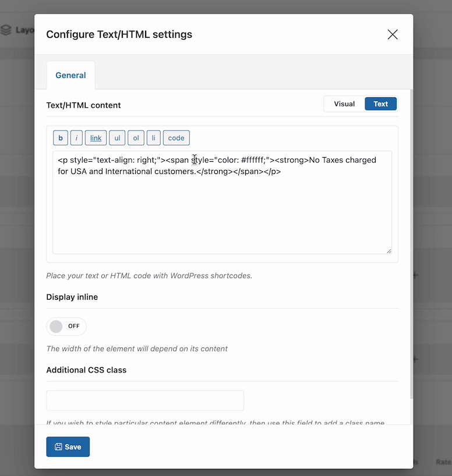
Task: Click the bold 'b' quicktag button
Action: tap(61, 138)
